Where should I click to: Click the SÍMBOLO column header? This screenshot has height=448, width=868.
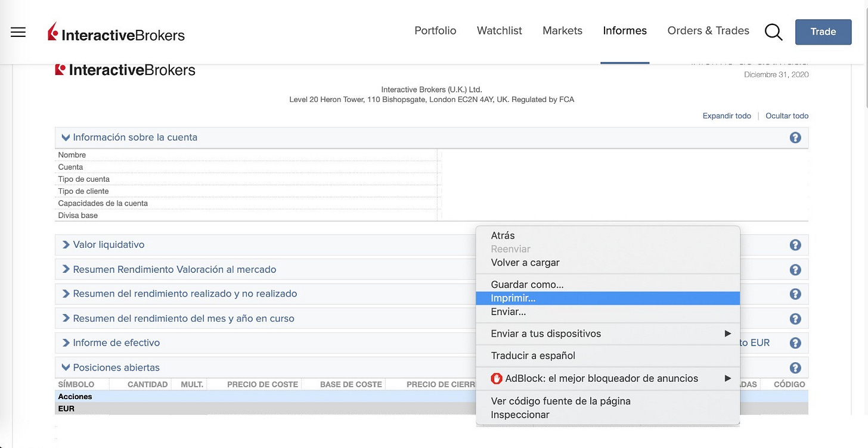tap(76, 385)
